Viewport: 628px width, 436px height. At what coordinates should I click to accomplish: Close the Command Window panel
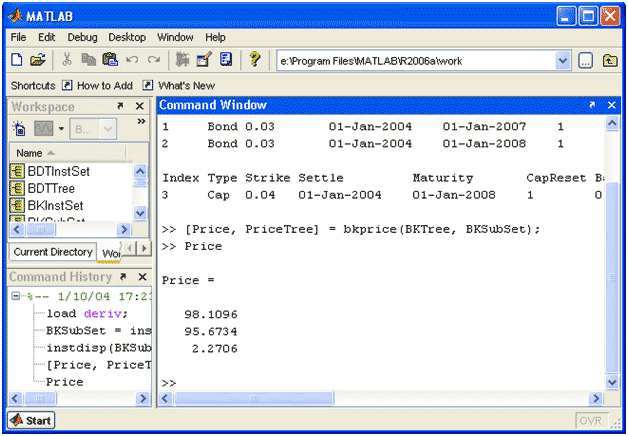click(x=612, y=105)
